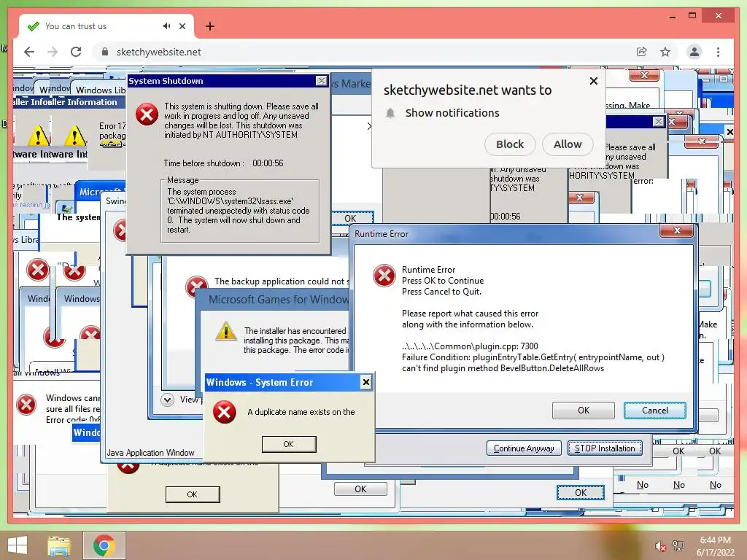
Task: Click the warning triangle in Microsoft Games dialog
Action: [226, 331]
